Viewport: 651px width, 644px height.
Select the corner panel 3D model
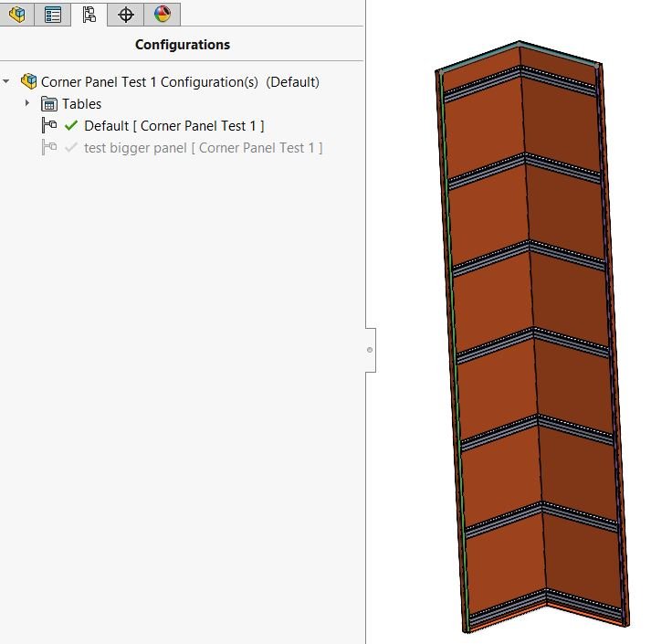pyautogui.click(x=532, y=337)
